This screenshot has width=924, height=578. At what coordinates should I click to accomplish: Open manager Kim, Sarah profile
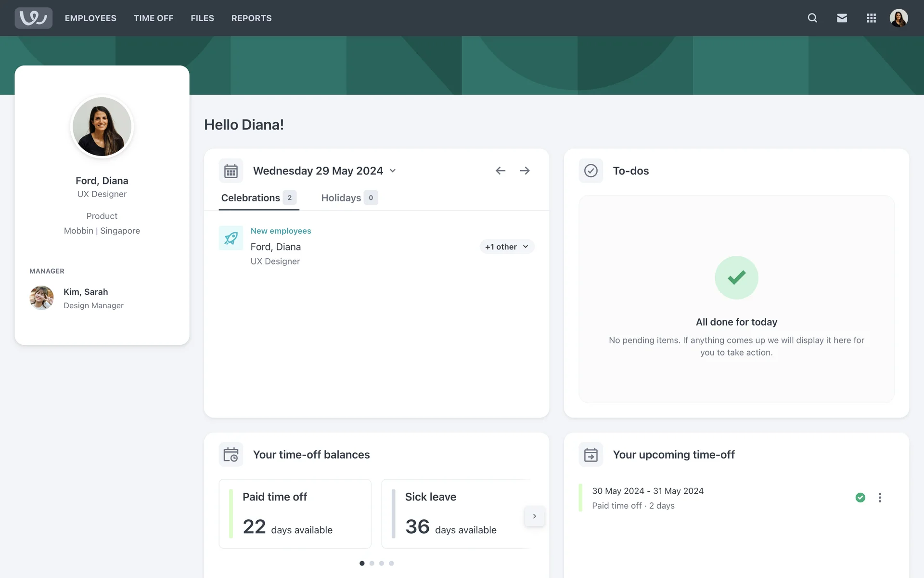click(86, 292)
